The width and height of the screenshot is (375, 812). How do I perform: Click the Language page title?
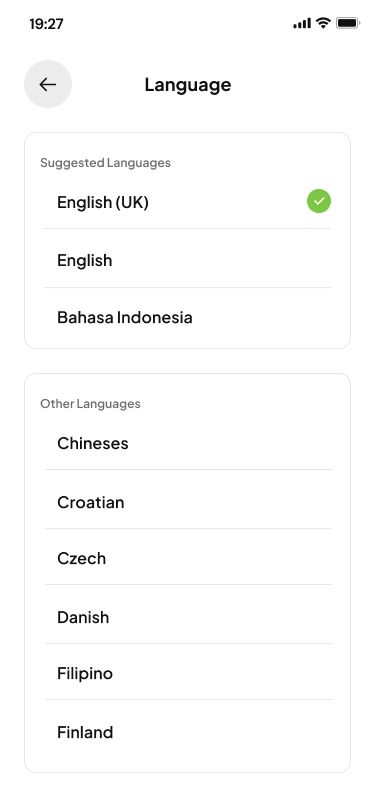tap(188, 84)
